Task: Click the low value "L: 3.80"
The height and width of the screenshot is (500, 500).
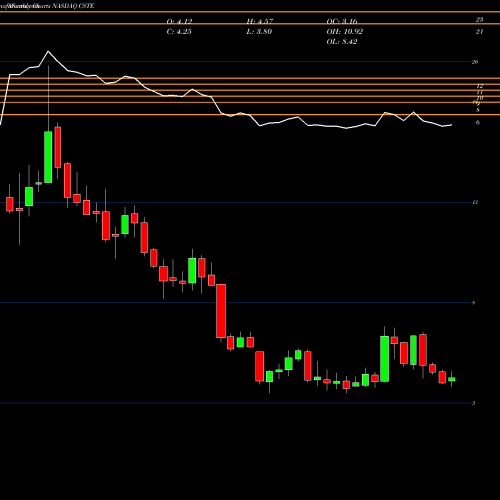Action: pos(259,32)
